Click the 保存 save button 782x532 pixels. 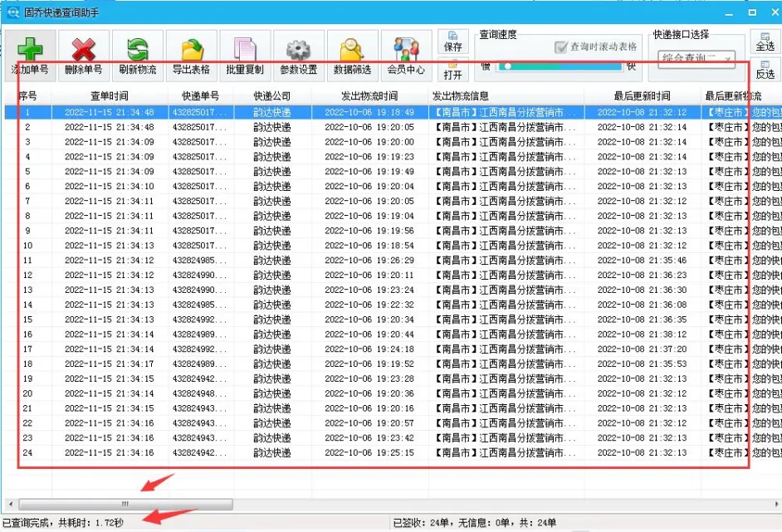(452, 41)
